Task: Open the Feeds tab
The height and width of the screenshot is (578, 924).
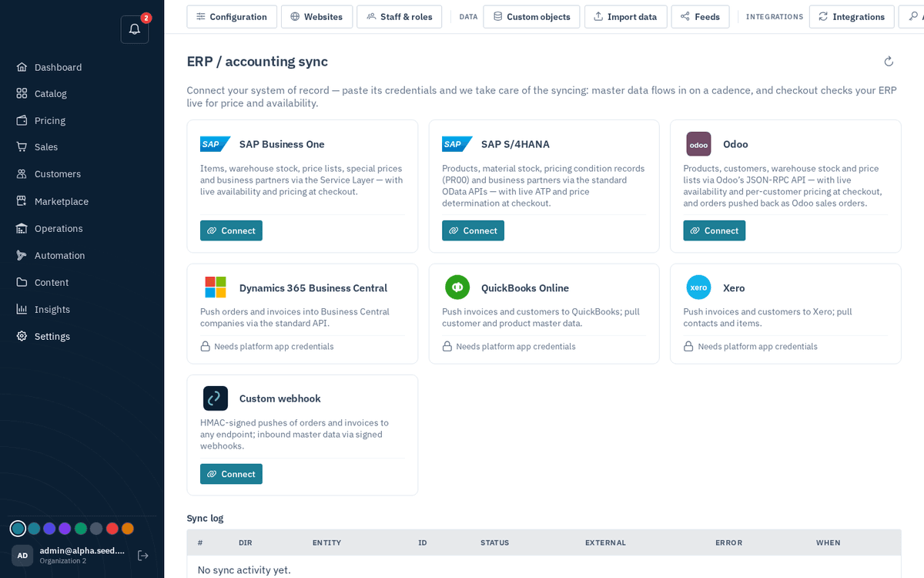Action: click(701, 17)
